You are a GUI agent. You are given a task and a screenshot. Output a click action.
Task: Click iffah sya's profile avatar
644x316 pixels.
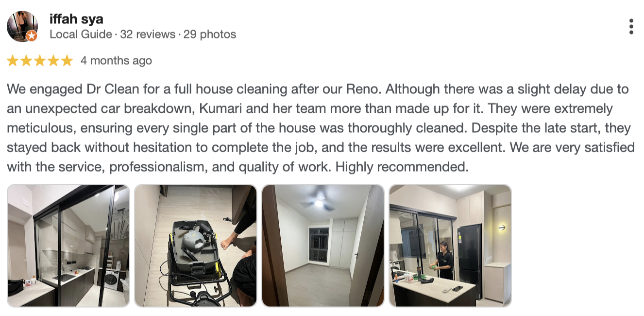(22, 26)
